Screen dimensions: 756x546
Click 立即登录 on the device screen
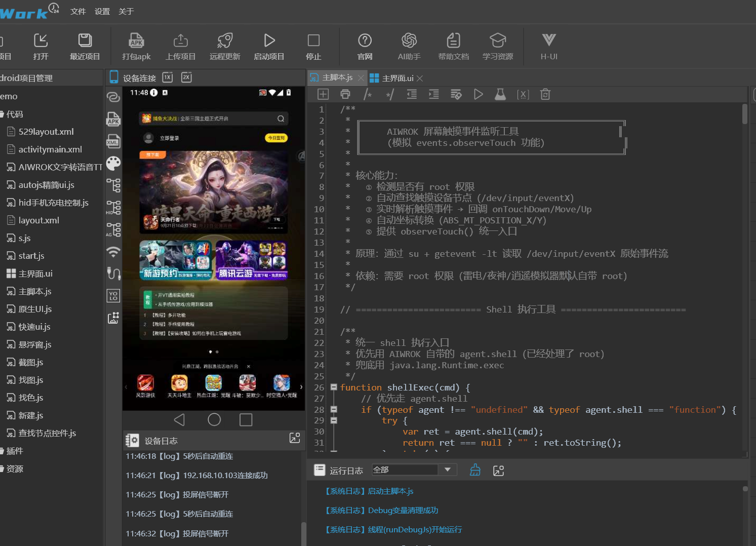pyautogui.click(x=169, y=138)
